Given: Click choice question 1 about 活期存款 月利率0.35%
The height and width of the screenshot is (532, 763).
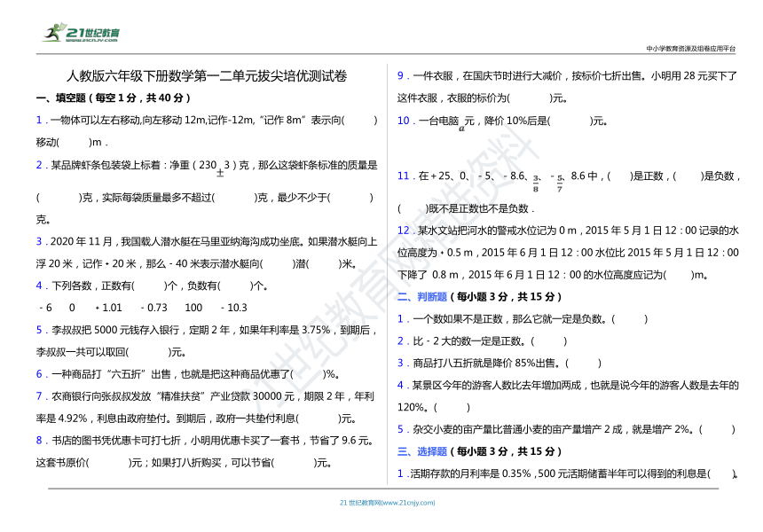Looking at the screenshot, I should 568,473.
